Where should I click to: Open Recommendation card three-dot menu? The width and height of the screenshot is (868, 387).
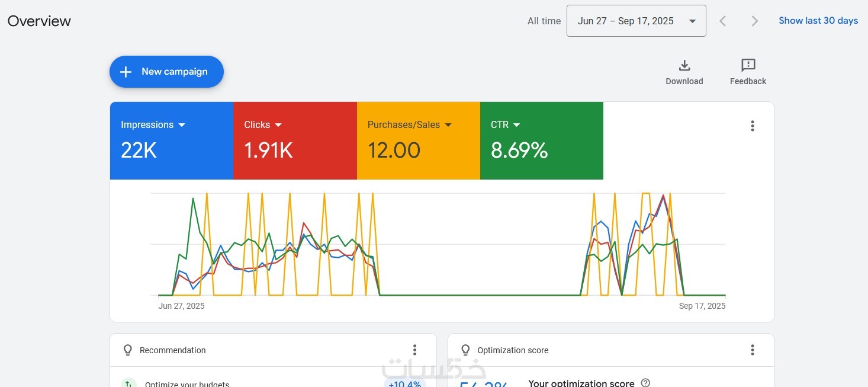(x=415, y=350)
